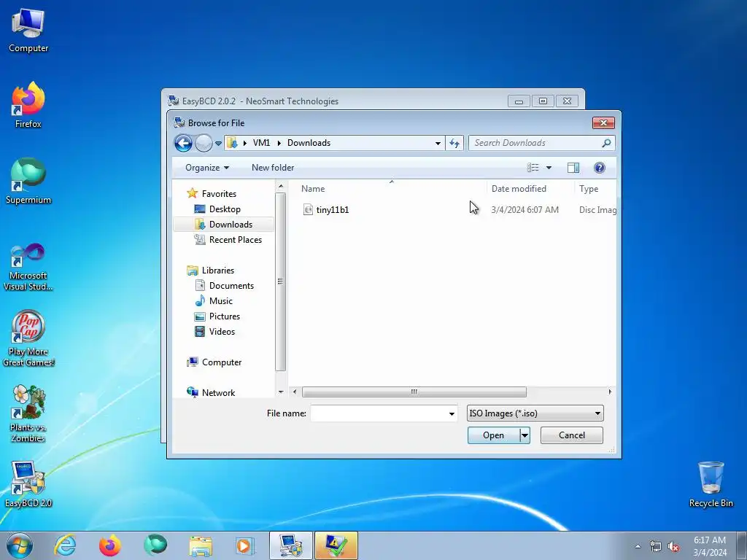Image resolution: width=747 pixels, height=560 pixels.
Task: Create a New folder
Action: click(273, 168)
